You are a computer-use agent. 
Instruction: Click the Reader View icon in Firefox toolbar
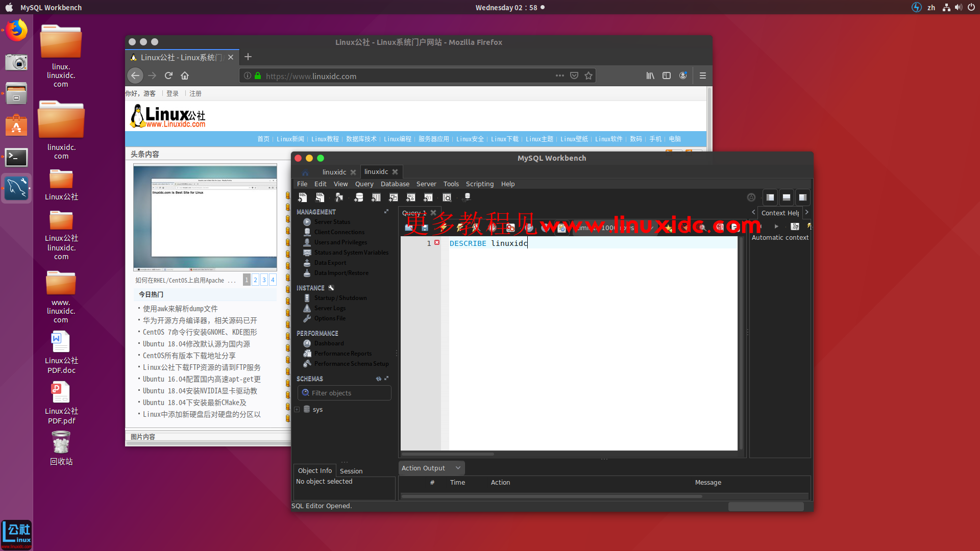coord(666,76)
